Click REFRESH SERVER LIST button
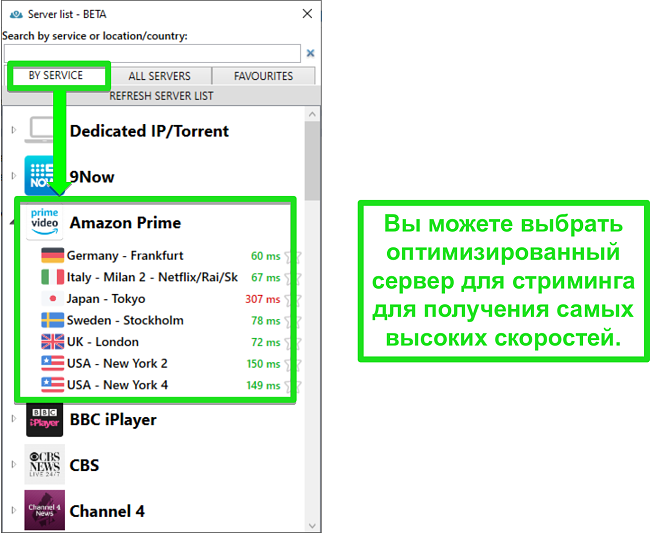The width and height of the screenshot is (650, 534). [x=161, y=96]
